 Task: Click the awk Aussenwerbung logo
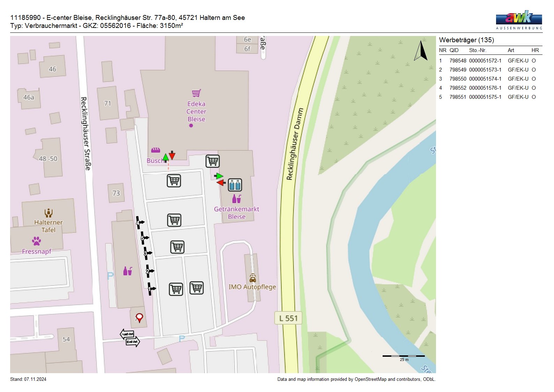519,20
